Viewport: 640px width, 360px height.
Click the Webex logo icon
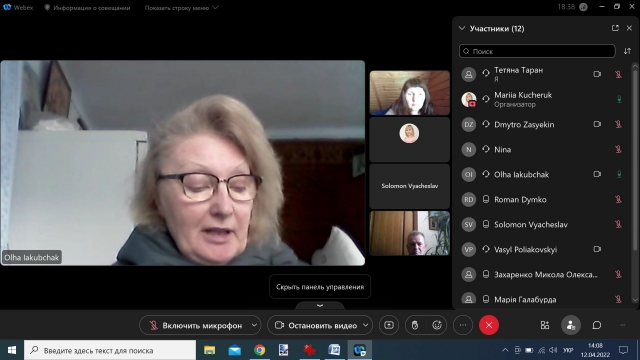pos(7,7)
